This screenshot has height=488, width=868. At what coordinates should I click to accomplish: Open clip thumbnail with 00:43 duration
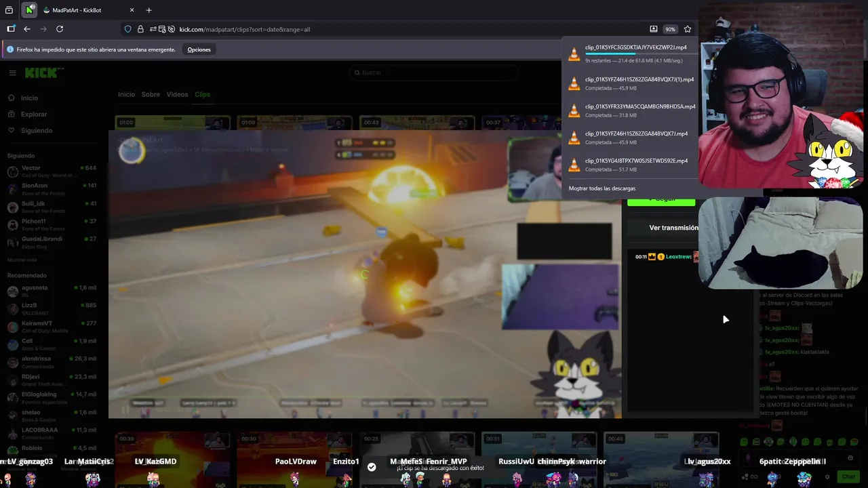point(417,123)
